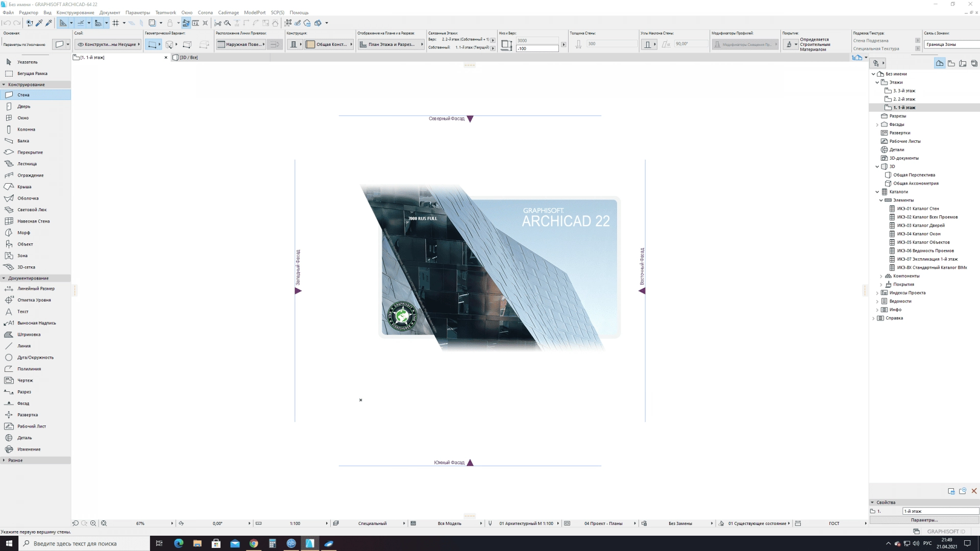Click the Windows Start button
The width and height of the screenshot is (980, 551).
point(9,543)
